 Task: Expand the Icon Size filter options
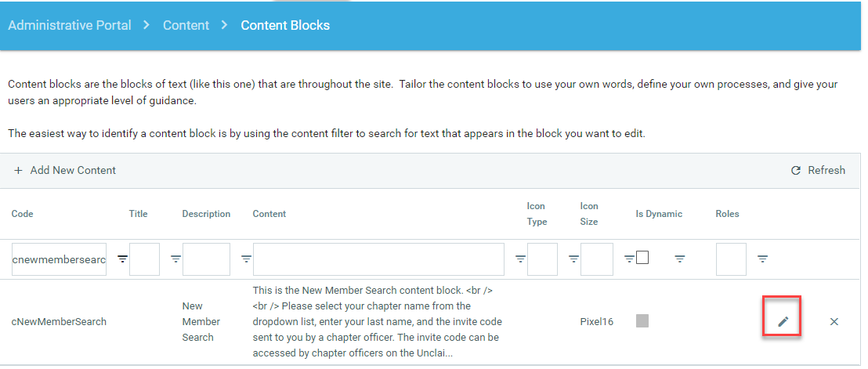(x=628, y=259)
